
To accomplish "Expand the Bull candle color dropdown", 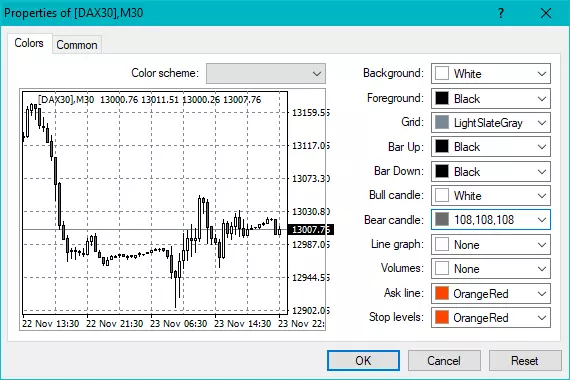I will (491, 196).
